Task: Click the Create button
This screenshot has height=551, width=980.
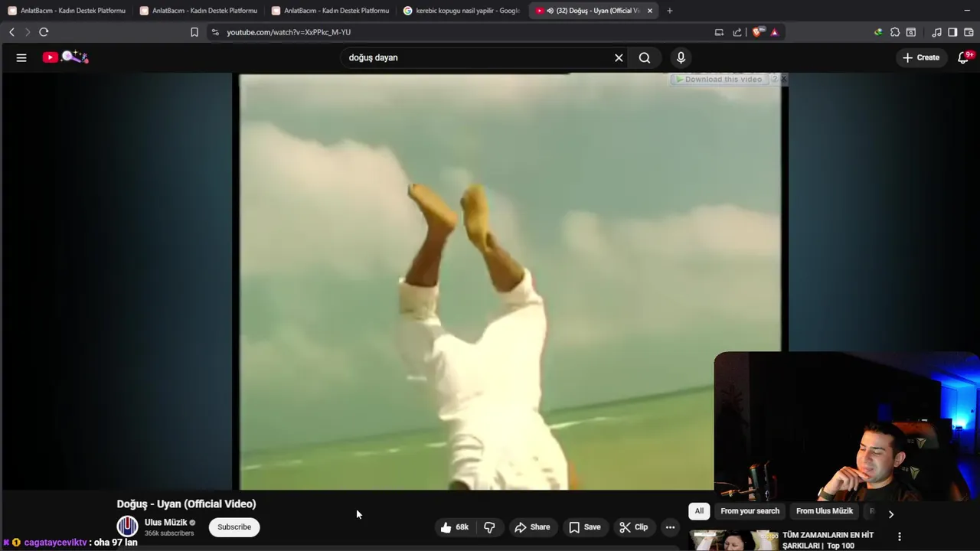Action: pos(921,57)
